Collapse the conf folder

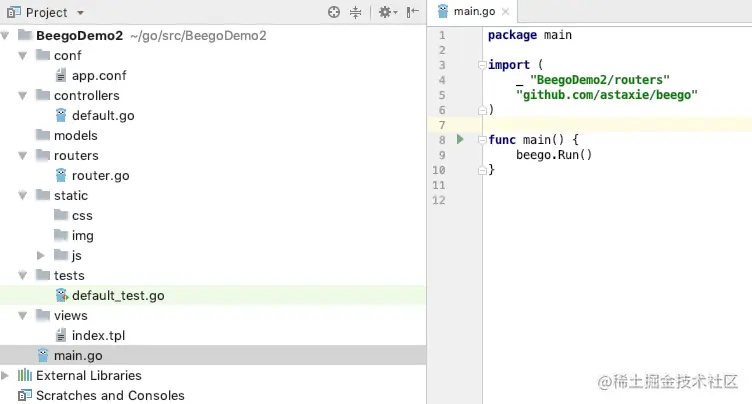tap(23, 56)
